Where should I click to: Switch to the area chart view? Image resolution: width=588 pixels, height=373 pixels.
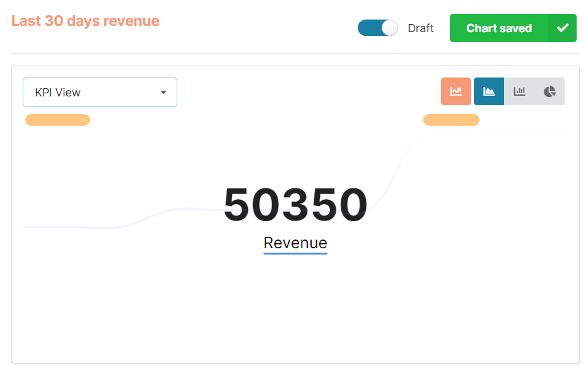coord(488,91)
